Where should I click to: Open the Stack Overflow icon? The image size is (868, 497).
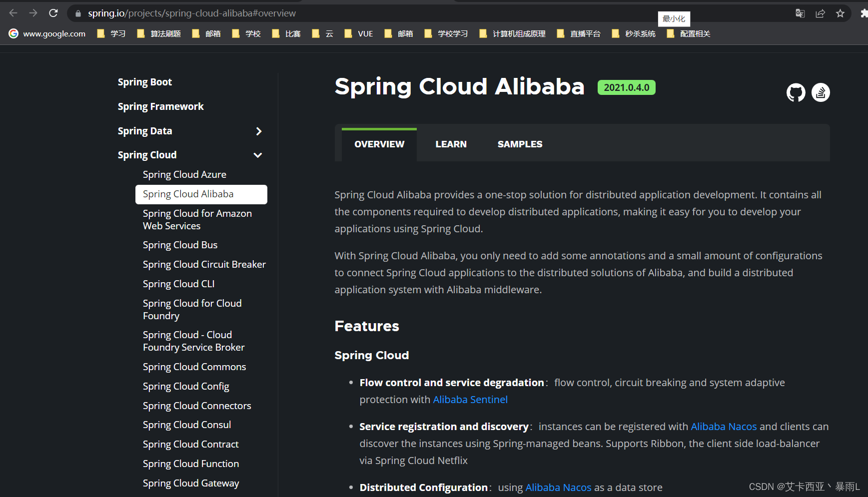pos(821,92)
